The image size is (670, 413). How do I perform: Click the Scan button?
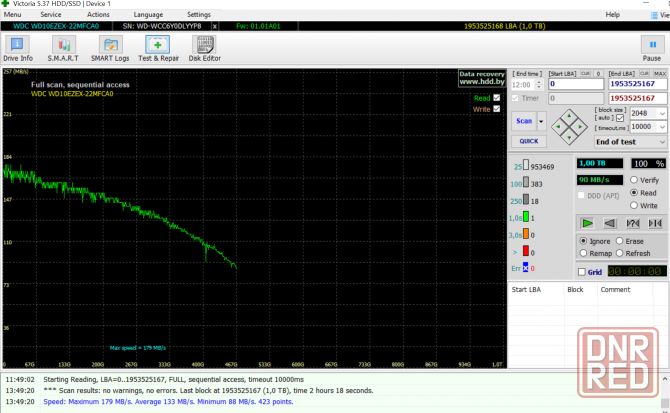[x=524, y=121]
